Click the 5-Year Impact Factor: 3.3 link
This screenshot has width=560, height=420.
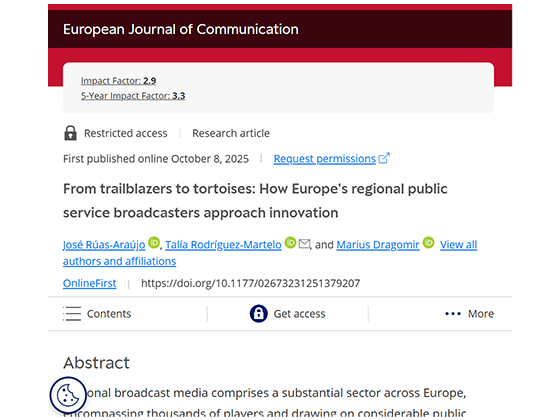click(133, 96)
